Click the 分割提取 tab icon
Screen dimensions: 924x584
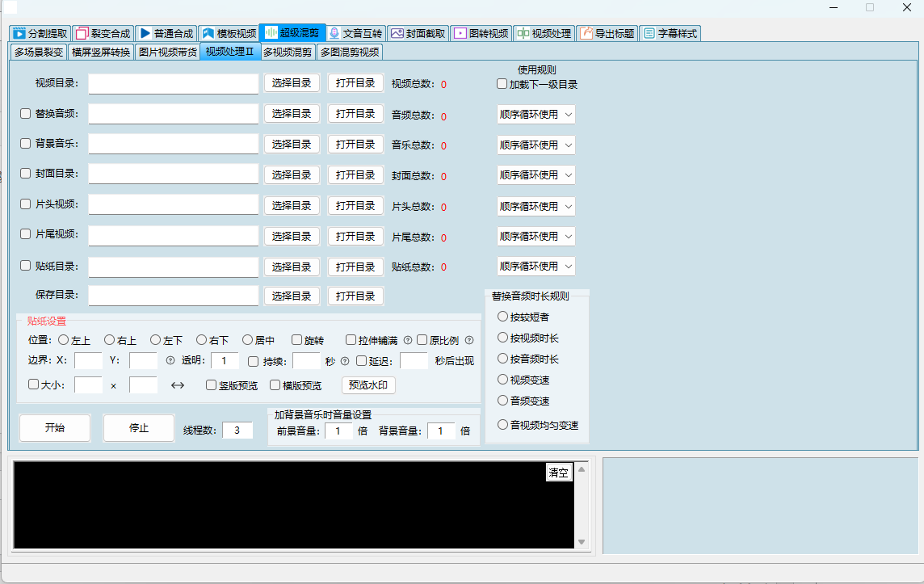(19, 34)
